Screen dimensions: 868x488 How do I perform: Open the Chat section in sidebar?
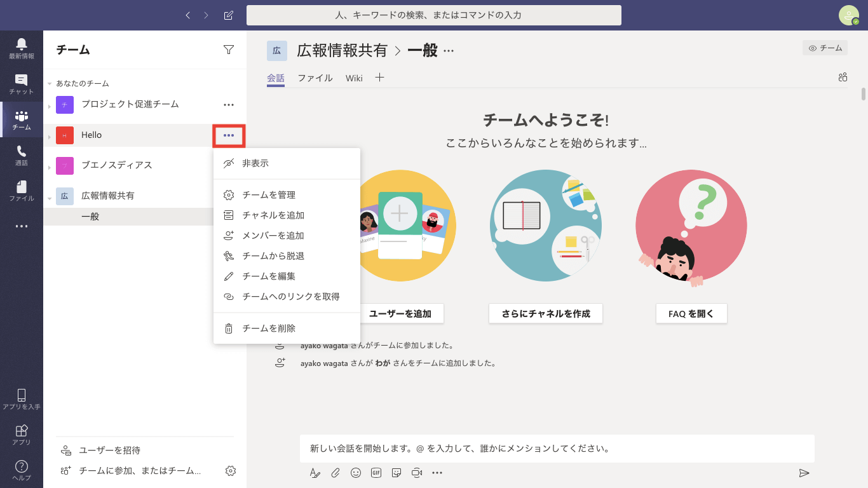[21, 84]
